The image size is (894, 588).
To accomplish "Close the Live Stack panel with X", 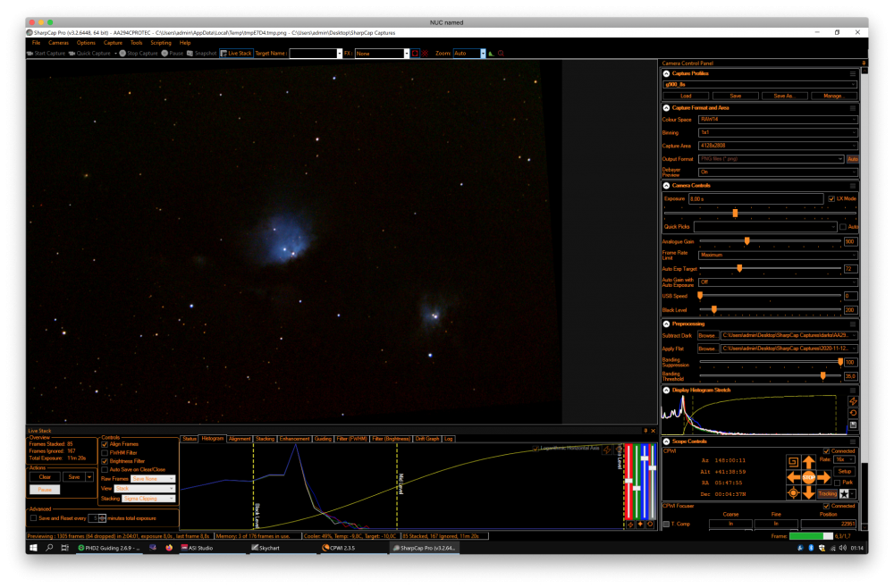I will coord(654,431).
